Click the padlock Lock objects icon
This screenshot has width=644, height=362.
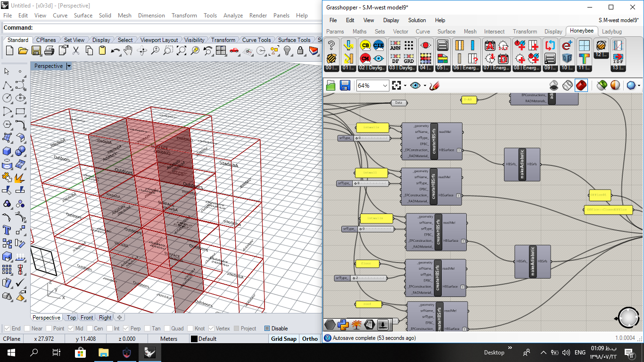[x=300, y=50]
